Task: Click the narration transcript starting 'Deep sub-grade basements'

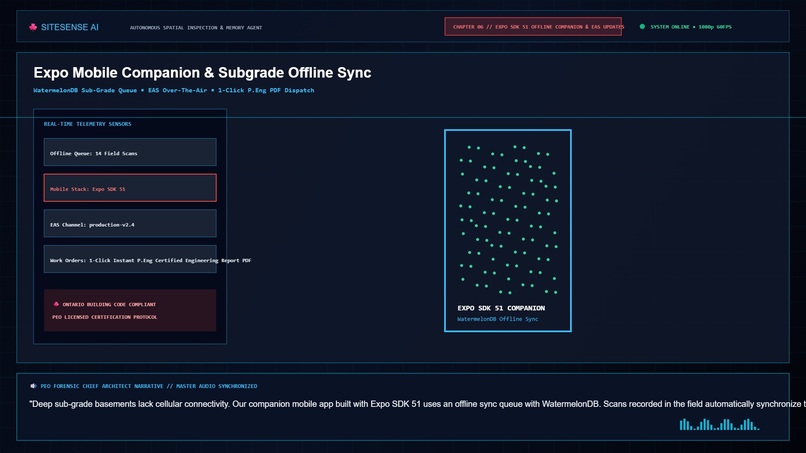Action: (x=417, y=404)
